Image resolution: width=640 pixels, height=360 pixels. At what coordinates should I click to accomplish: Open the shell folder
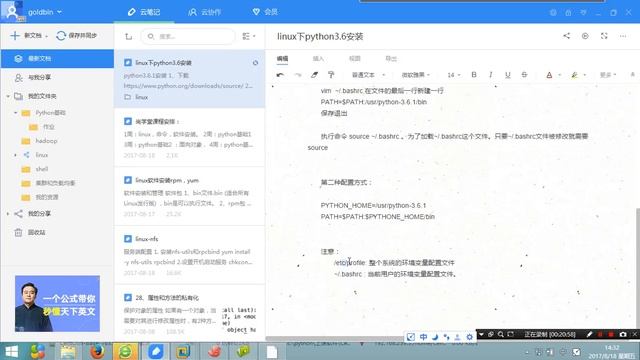tap(42, 169)
